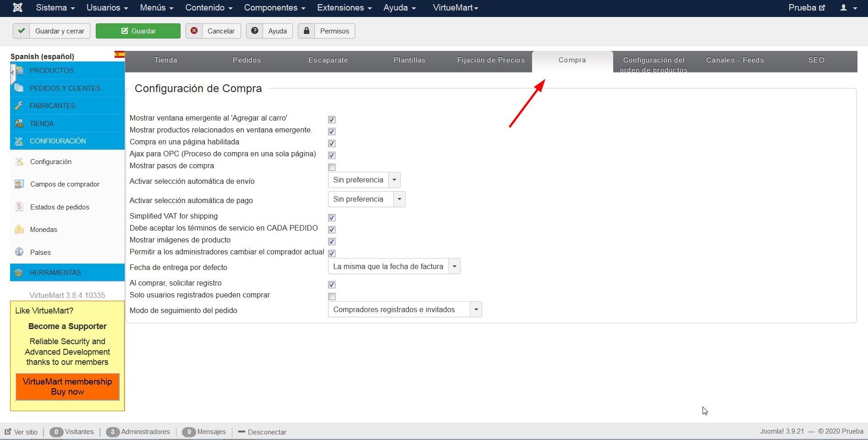
Task: Toggle 'Mostrar ventana emergente al Agregar al carro' checkbox
Action: pyautogui.click(x=332, y=120)
